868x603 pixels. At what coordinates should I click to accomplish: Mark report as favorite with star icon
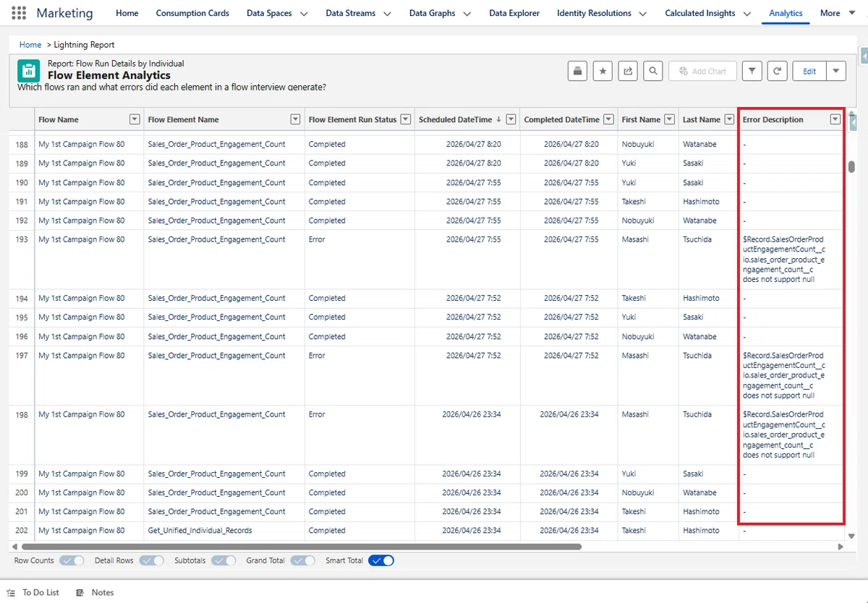click(603, 71)
